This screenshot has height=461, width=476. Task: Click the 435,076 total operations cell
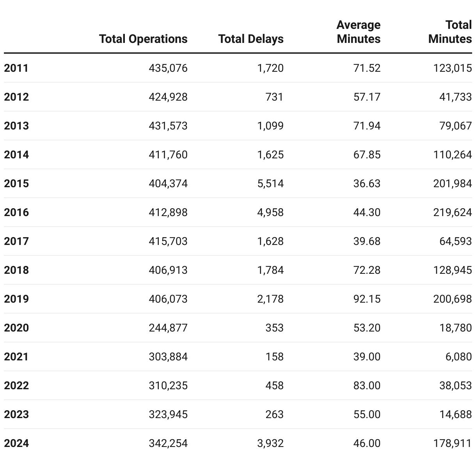pyautogui.click(x=168, y=68)
